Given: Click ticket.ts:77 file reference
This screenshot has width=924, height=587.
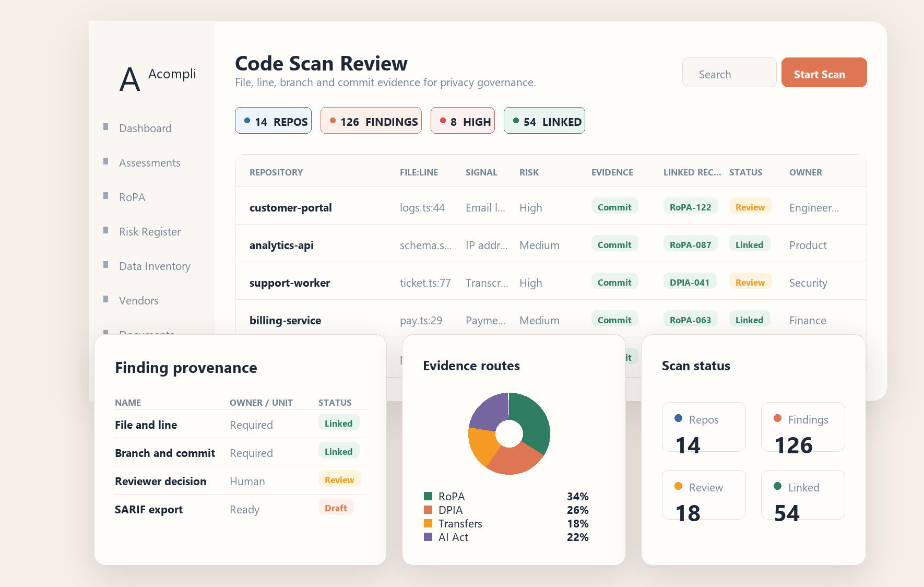Looking at the screenshot, I should click(425, 283).
